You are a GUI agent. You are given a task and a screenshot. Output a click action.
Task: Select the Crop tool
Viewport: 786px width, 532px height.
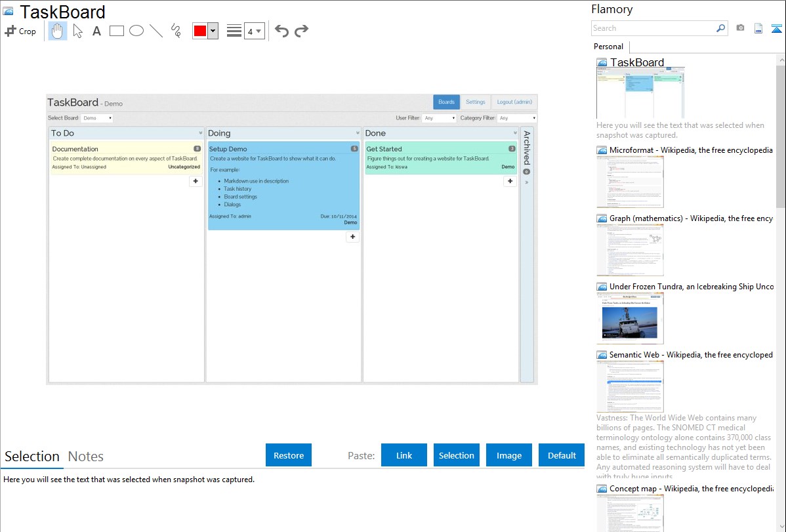pos(20,31)
